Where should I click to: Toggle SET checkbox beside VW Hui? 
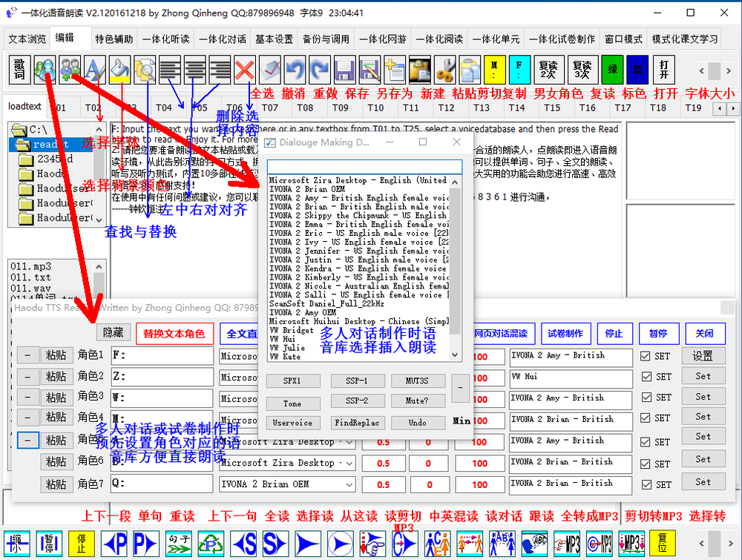(x=646, y=377)
